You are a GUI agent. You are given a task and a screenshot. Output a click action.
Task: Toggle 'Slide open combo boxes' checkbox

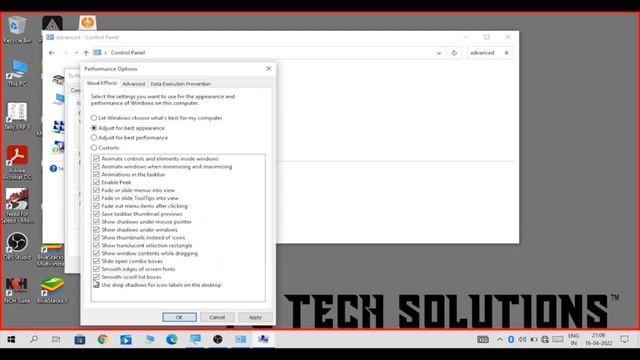pos(96,261)
